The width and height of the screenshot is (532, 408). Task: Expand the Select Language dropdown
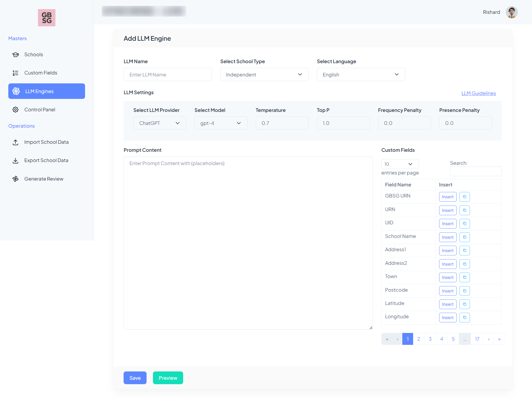361,75
